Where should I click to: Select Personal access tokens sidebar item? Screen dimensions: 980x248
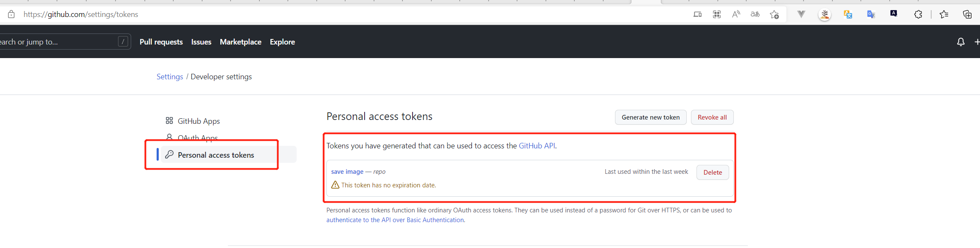pyautogui.click(x=216, y=155)
